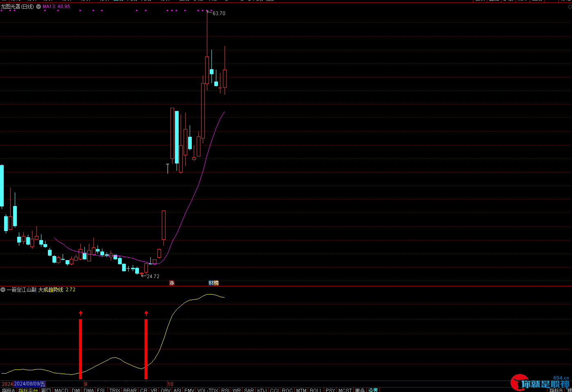Show the SAR indicator
The height and width of the screenshot is (392, 572).
click(249, 390)
